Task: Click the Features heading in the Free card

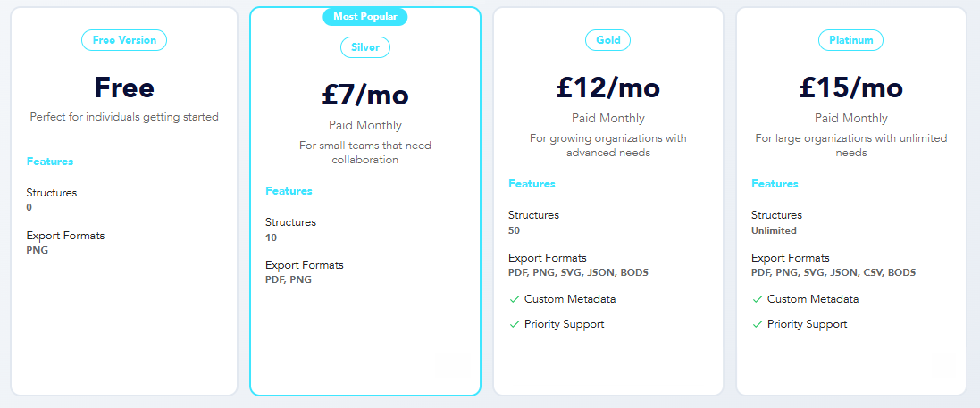Action: [50, 162]
